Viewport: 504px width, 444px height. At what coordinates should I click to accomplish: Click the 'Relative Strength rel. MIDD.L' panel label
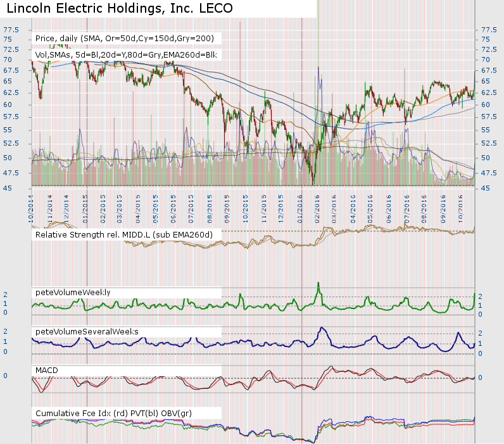pos(123,235)
